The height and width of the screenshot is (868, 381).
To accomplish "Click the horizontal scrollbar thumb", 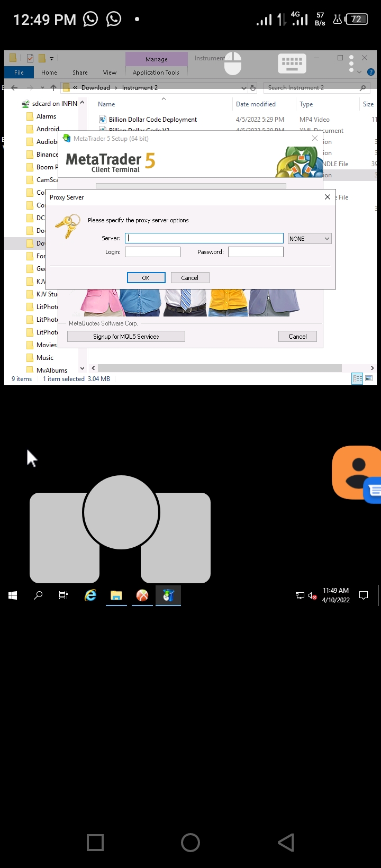I will click(x=220, y=368).
